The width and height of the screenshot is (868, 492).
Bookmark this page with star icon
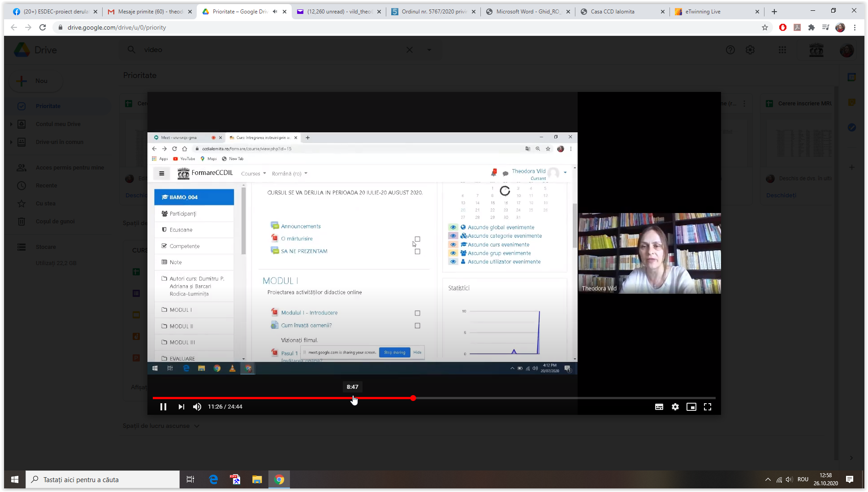(x=765, y=27)
